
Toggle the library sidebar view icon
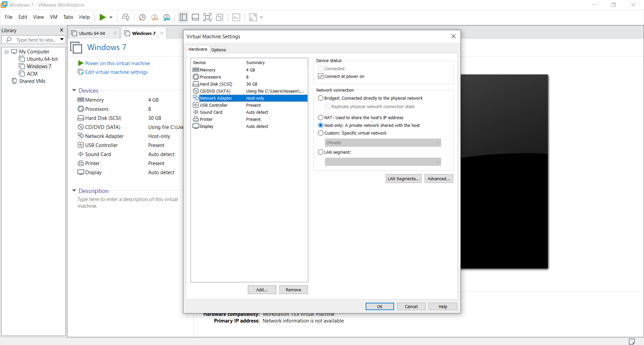(183, 17)
